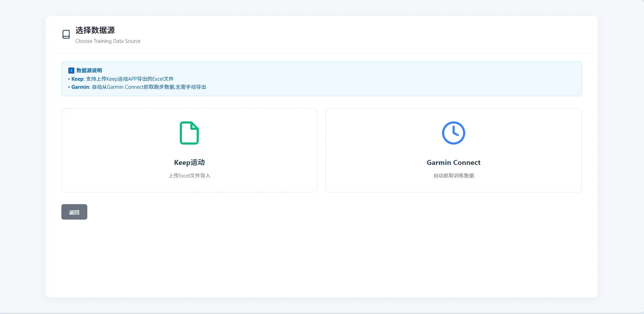The height and width of the screenshot is (314, 644).
Task: Click the book icon beside 选择数据源
Action: pyautogui.click(x=66, y=34)
